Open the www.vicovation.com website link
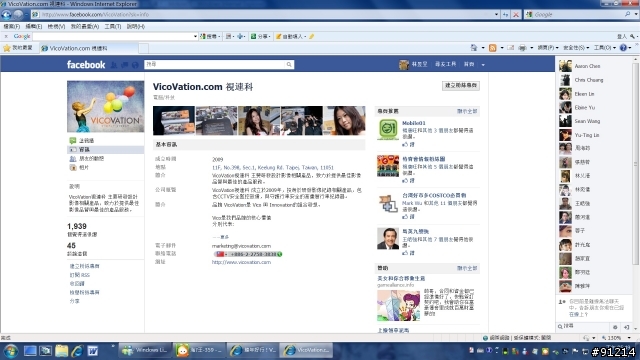 [x=241, y=262]
